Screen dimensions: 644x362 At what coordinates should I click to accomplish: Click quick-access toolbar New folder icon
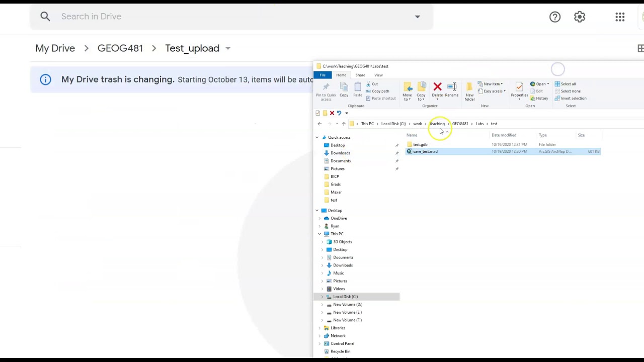[x=325, y=113]
